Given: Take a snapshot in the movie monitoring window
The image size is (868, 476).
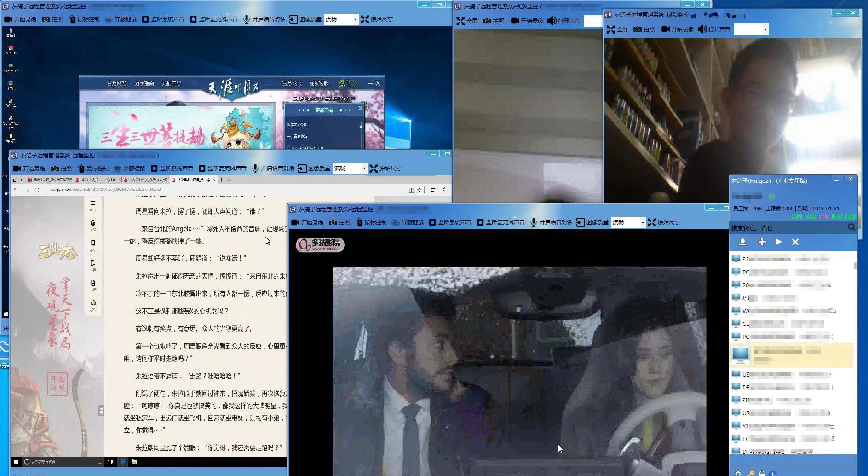Looking at the screenshot, I should tap(339, 222).
